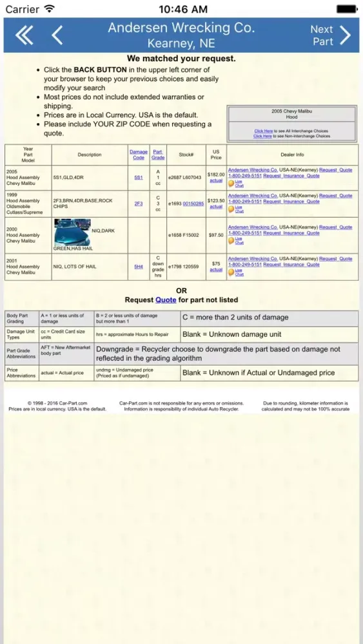Image resolution: width=363 pixels, height=644 pixels.
Task: Click the Quote link for part not listed
Action: [x=166, y=300]
